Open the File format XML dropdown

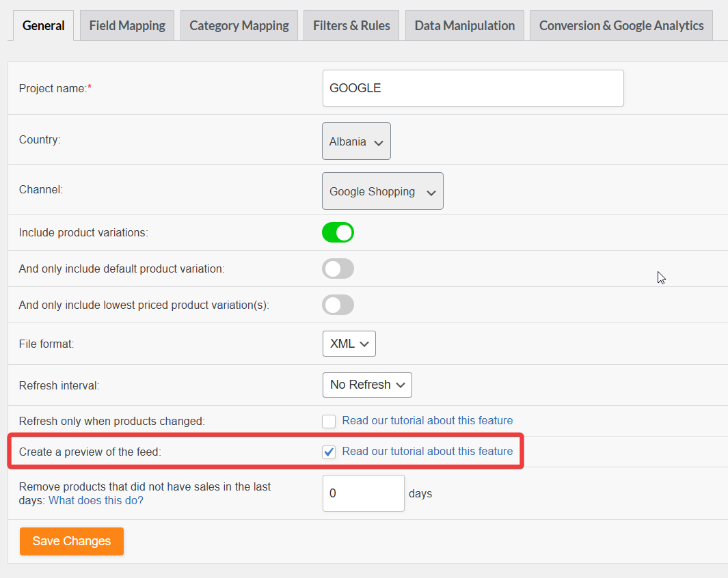349,344
